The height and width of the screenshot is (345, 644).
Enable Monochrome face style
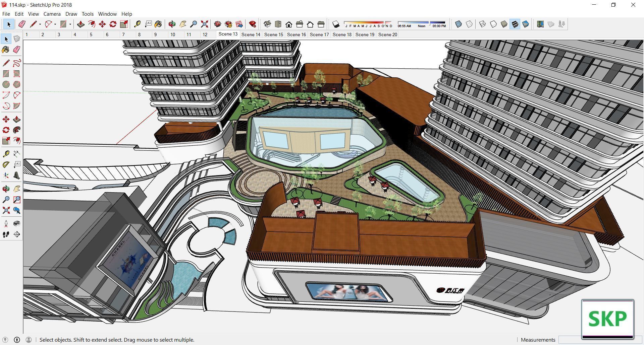[526, 24]
